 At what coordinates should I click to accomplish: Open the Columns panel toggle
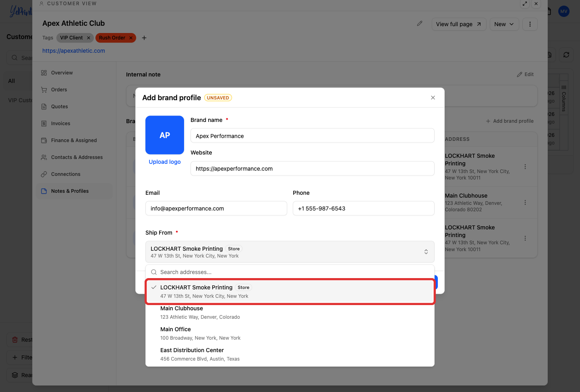pyautogui.click(x=564, y=98)
